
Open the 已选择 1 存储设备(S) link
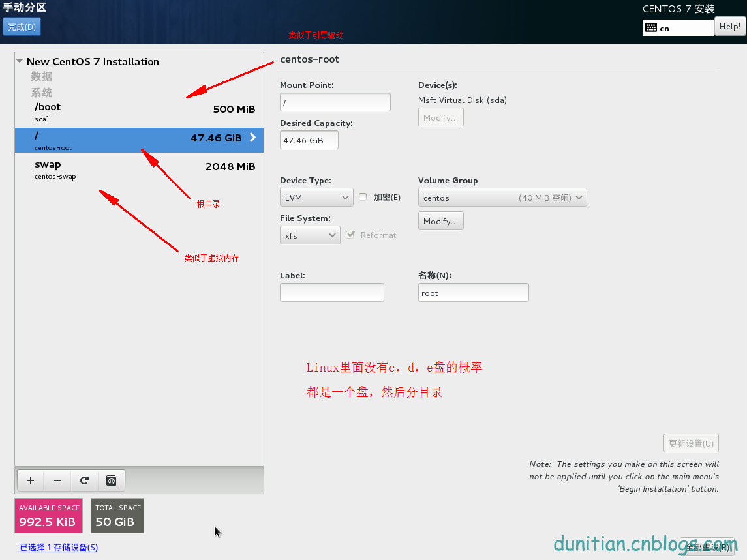coord(59,547)
